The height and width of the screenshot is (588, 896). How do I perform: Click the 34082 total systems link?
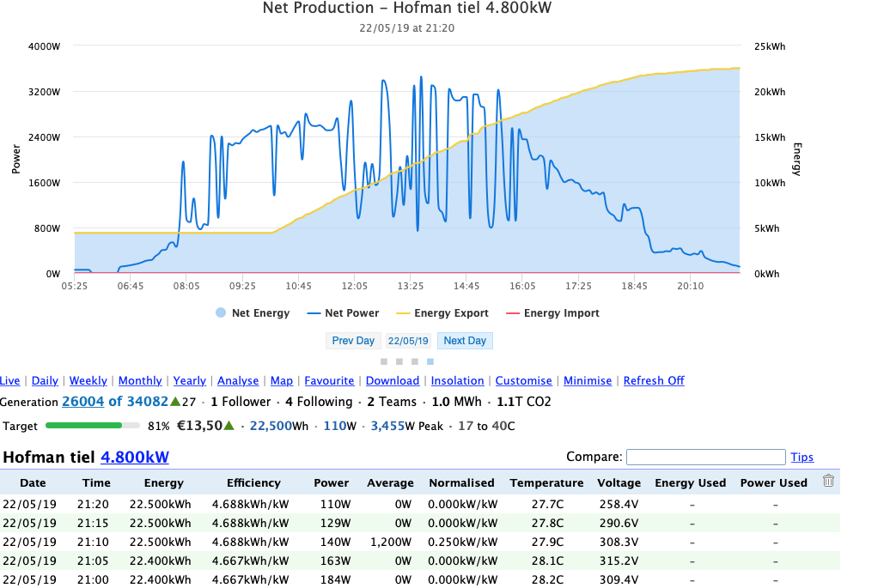point(148,402)
